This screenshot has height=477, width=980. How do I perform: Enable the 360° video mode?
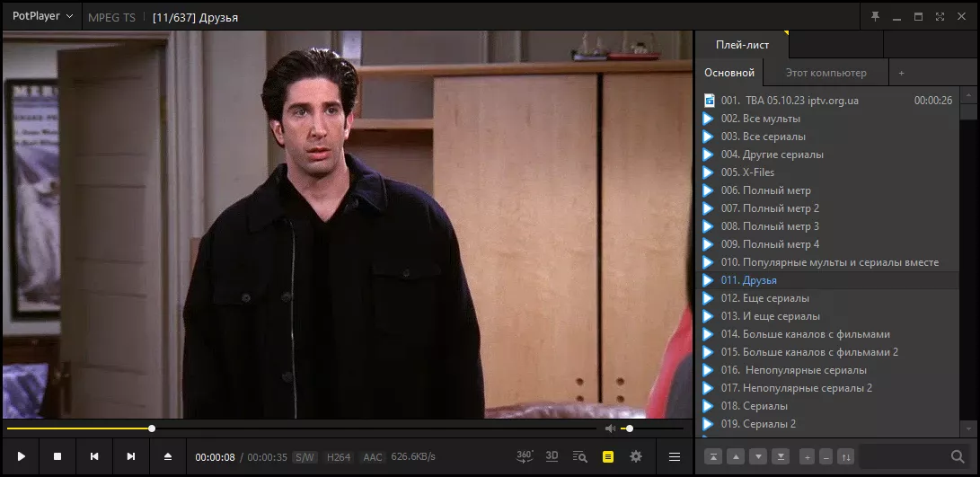coord(525,456)
